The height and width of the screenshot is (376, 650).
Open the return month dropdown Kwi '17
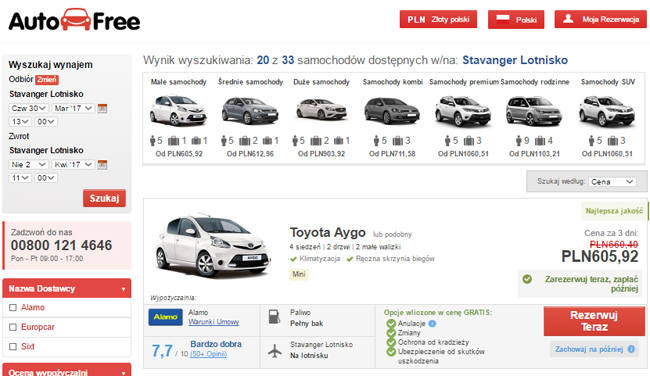tap(73, 165)
